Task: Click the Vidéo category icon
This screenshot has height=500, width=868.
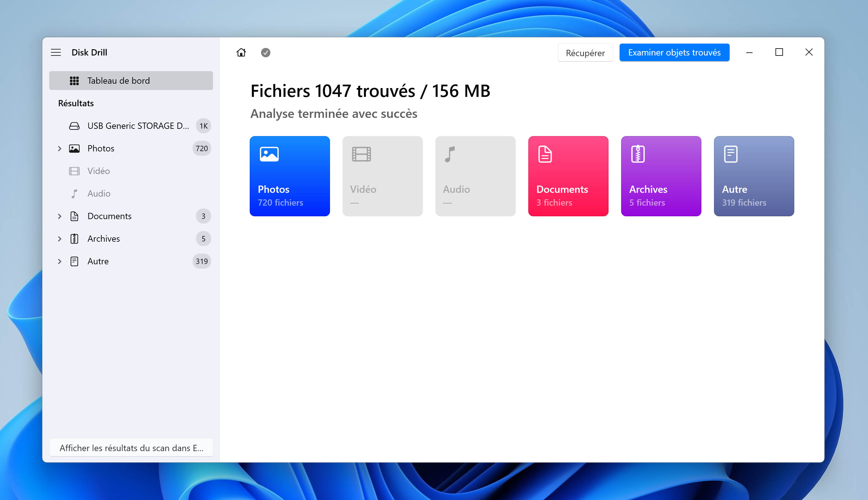Action: click(x=361, y=154)
